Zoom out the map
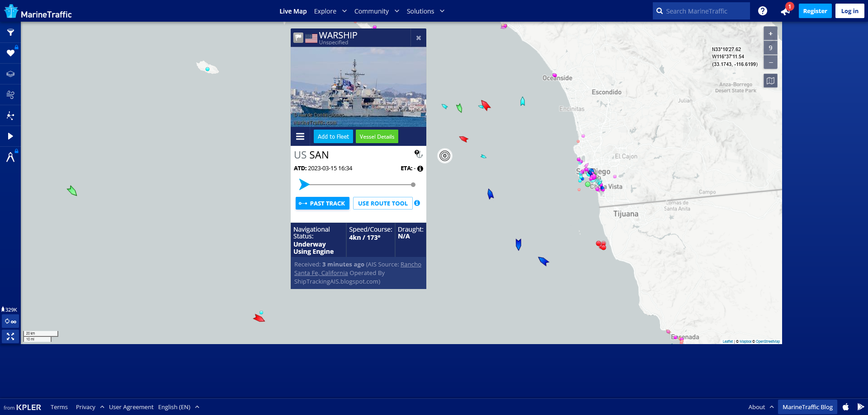The width and height of the screenshot is (868, 415). coord(770,62)
